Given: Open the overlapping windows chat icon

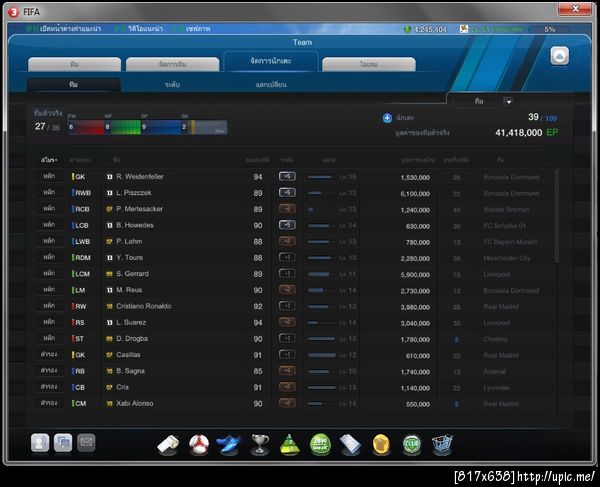Looking at the screenshot, I should pos(63,443).
